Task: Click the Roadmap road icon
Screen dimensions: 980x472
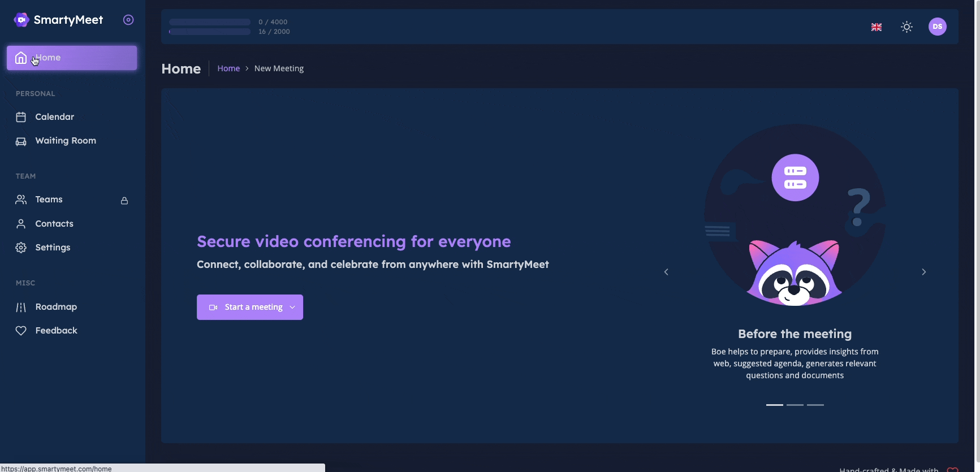Action: [21, 308]
